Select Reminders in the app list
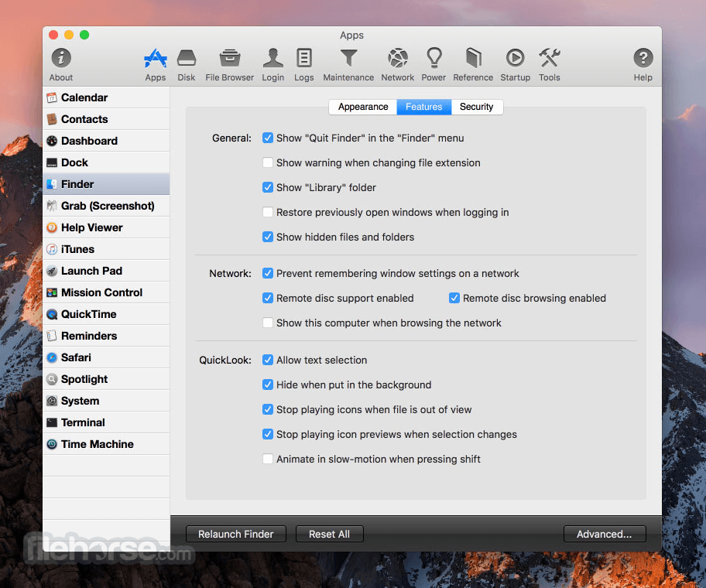The image size is (706, 588). [106, 336]
